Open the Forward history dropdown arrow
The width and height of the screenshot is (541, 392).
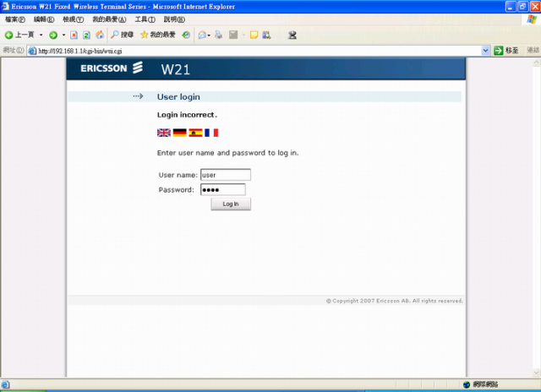point(64,35)
